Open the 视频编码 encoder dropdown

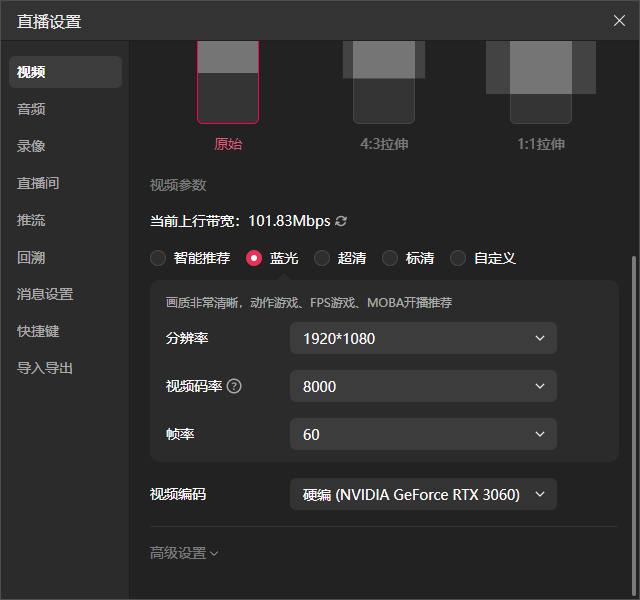click(423, 494)
